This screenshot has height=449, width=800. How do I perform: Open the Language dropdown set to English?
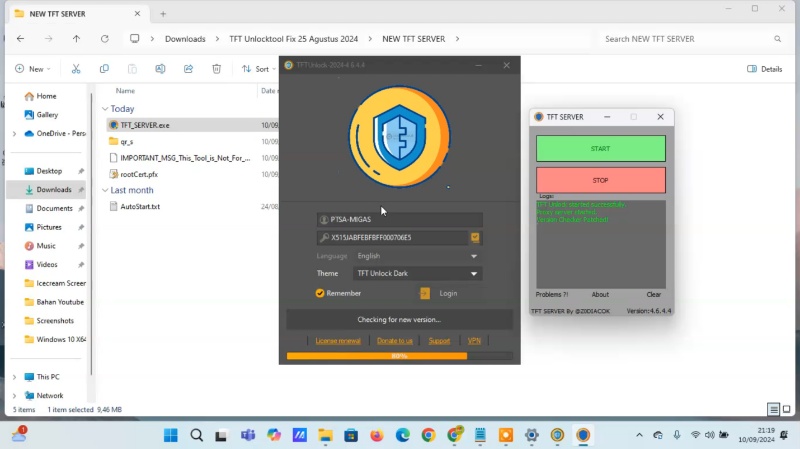point(417,256)
